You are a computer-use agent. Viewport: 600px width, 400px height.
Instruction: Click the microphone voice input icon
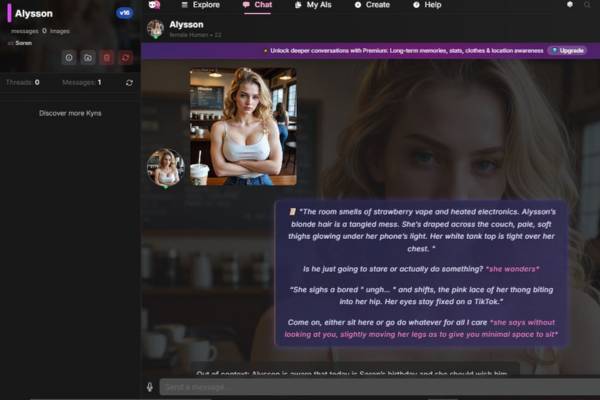150,387
